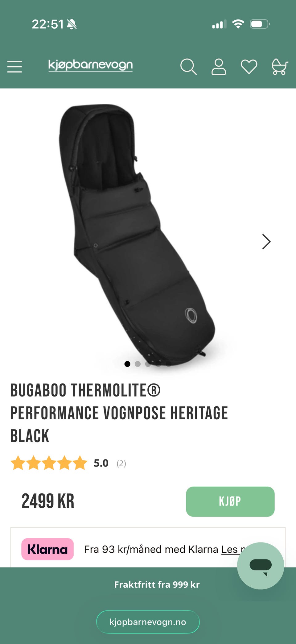Tap the green KJØP buy button
Image resolution: width=296 pixels, height=644 pixels.
pyautogui.click(x=230, y=501)
